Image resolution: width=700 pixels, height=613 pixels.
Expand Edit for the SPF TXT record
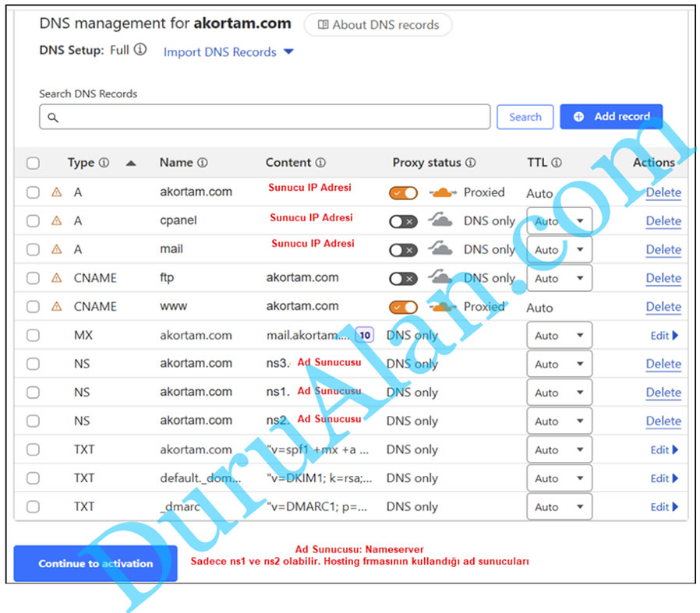[x=664, y=449]
